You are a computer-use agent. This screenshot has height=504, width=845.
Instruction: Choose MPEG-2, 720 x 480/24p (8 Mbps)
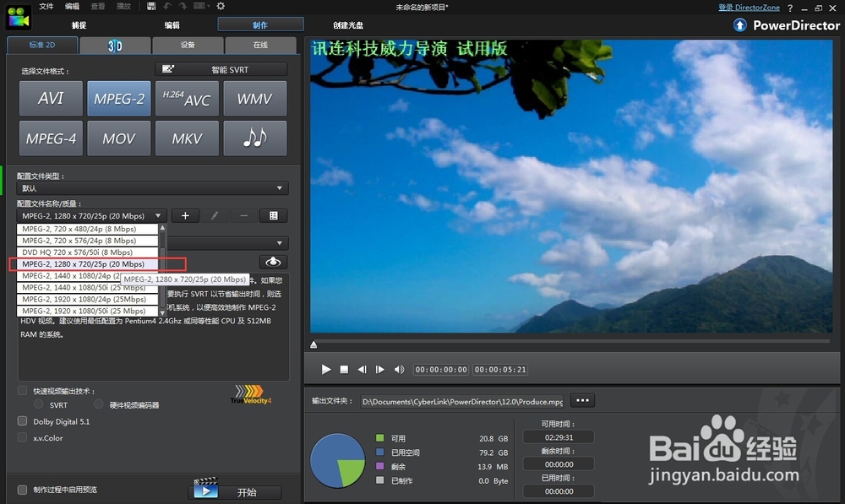pos(87,229)
